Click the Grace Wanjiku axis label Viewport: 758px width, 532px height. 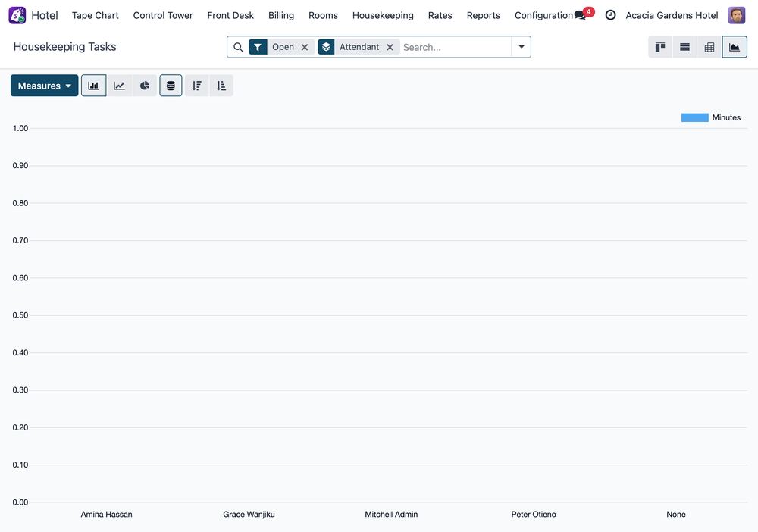(249, 514)
